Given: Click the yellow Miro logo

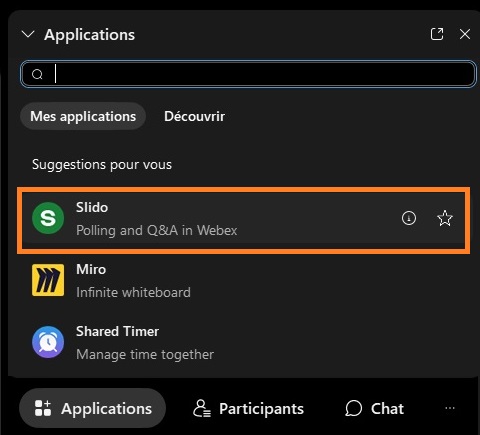Looking at the screenshot, I should pos(48,280).
